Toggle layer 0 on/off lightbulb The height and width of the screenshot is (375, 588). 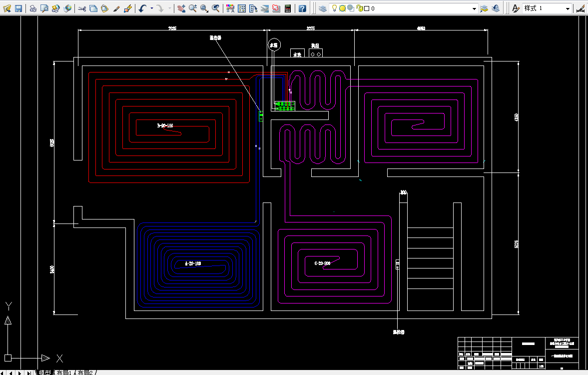coord(335,8)
